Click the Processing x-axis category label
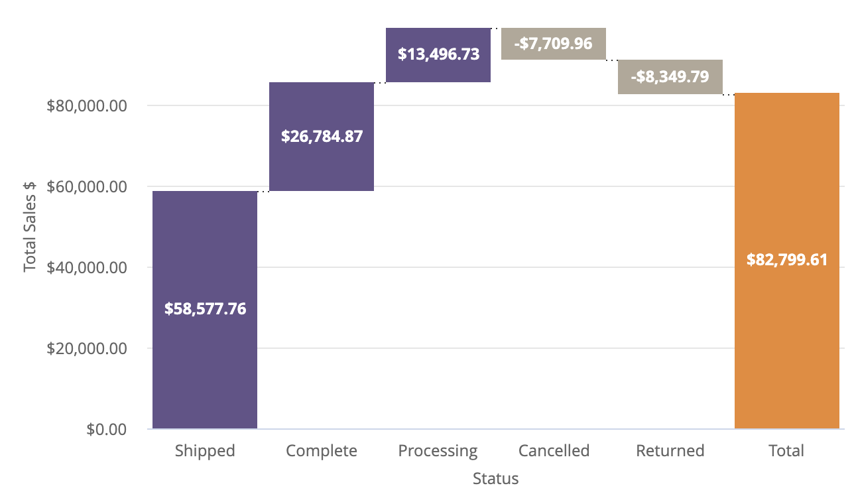Screen dimensions: 854x504 (438, 451)
